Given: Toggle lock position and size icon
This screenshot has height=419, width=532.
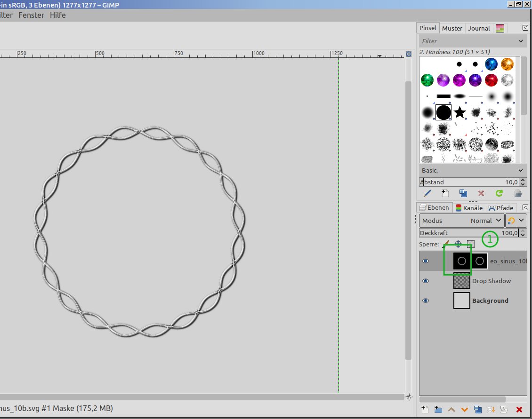Looking at the screenshot, I should pyautogui.click(x=458, y=244).
